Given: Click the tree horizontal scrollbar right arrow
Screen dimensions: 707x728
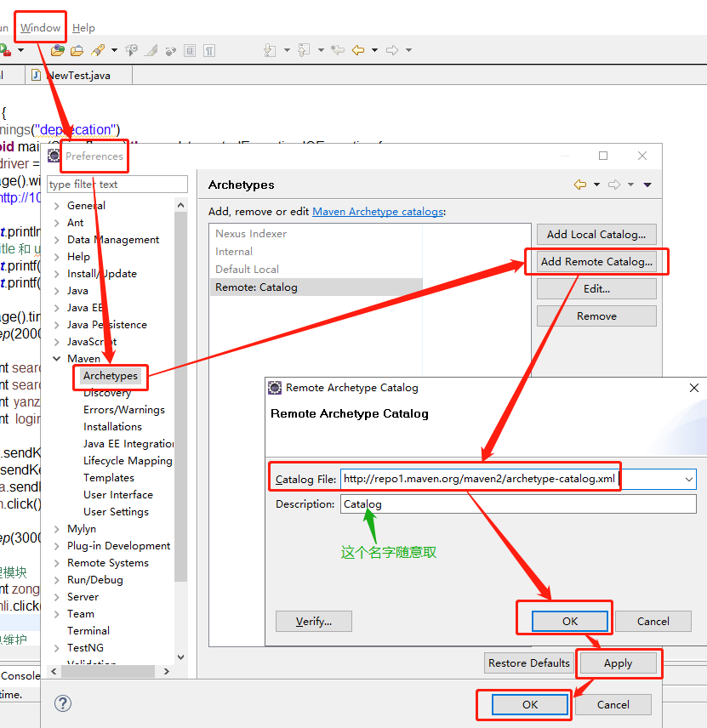Looking at the screenshot, I should click(167, 671).
